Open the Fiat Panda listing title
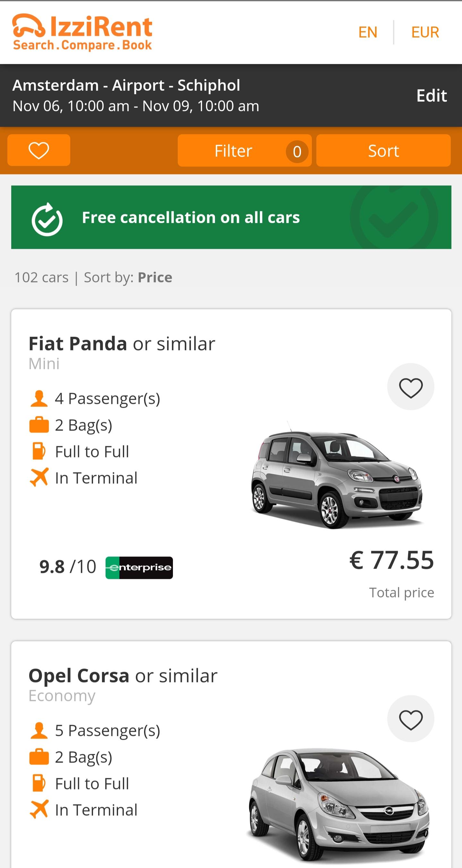The width and height of the screenshot is (462, 868). point(121,344)
